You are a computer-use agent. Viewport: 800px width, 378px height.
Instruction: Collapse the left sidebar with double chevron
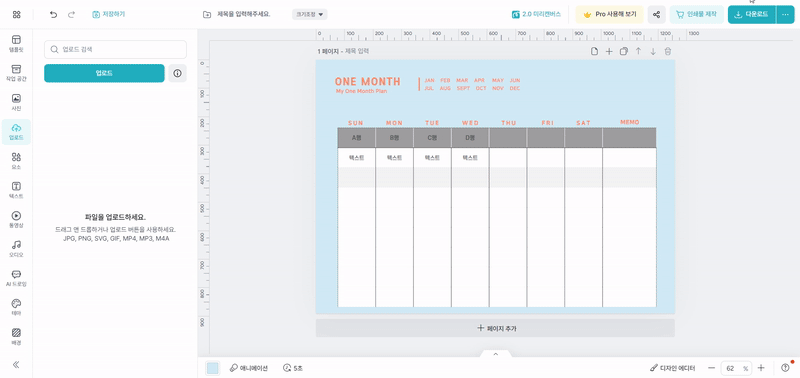[x=16, y=364]
